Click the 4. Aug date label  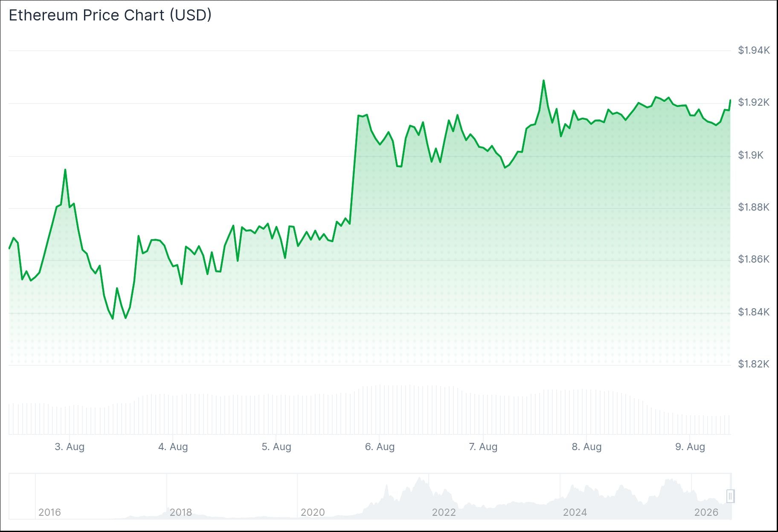(x=173, y=447)
